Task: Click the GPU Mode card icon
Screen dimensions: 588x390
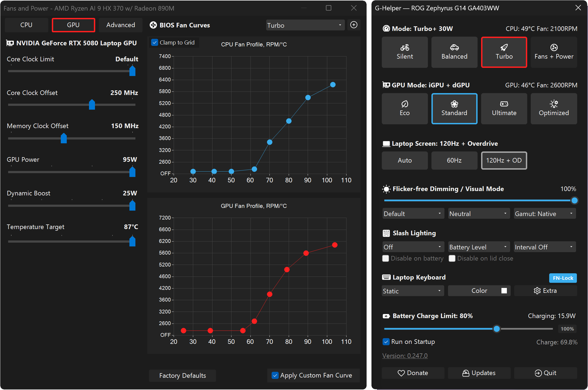Action: (386, 85)
